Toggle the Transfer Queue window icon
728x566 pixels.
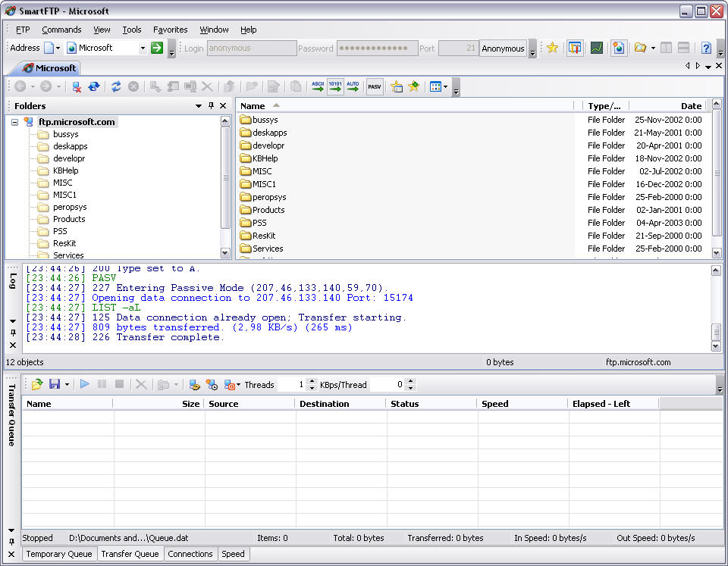(574, 48)
